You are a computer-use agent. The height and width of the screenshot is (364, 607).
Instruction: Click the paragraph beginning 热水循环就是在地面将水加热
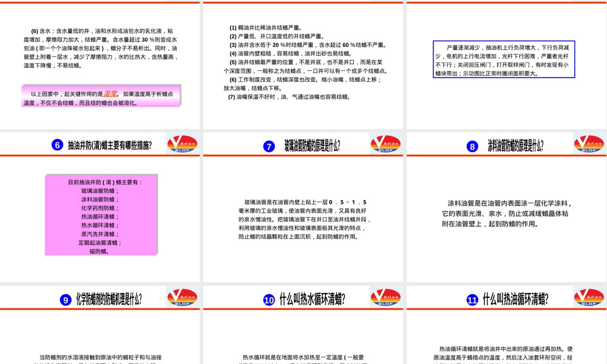pos(303,360)
